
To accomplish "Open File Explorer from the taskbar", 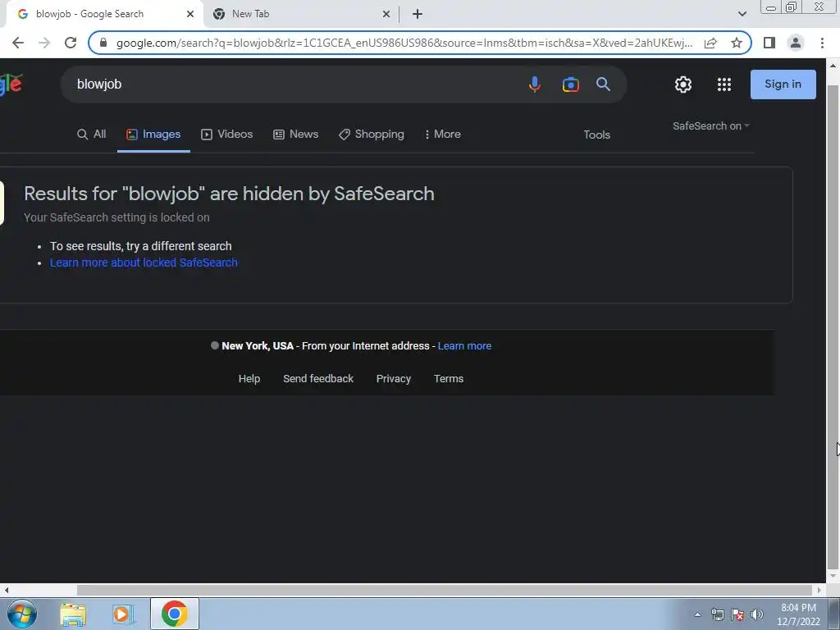I will coord(73,614).
